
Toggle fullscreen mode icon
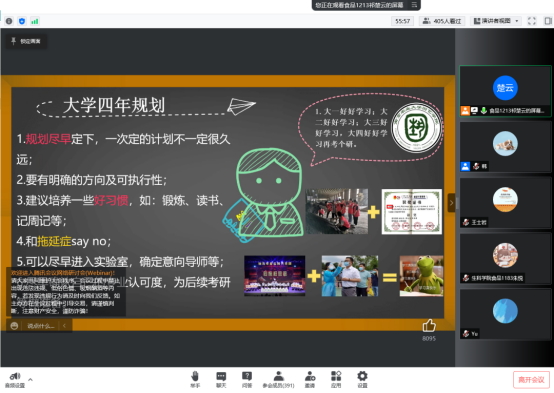coord(532,21)
